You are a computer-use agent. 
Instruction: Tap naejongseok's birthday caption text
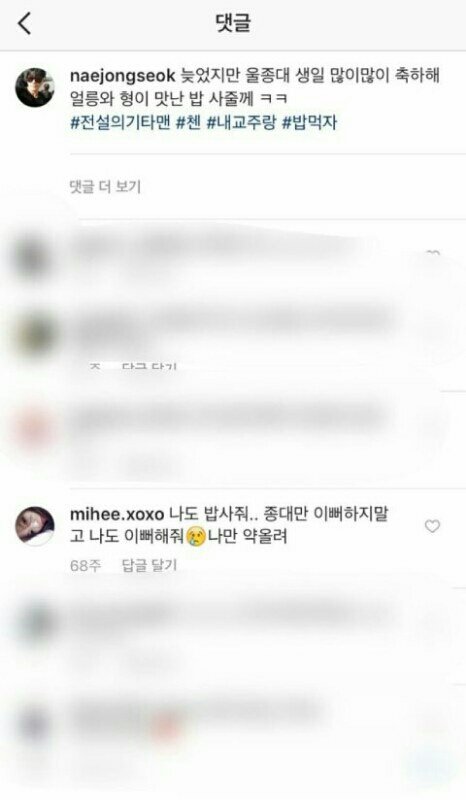(255, 87)
